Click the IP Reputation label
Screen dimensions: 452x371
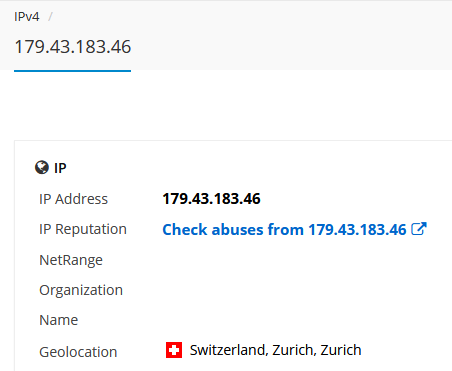click(x=83, y=229)
